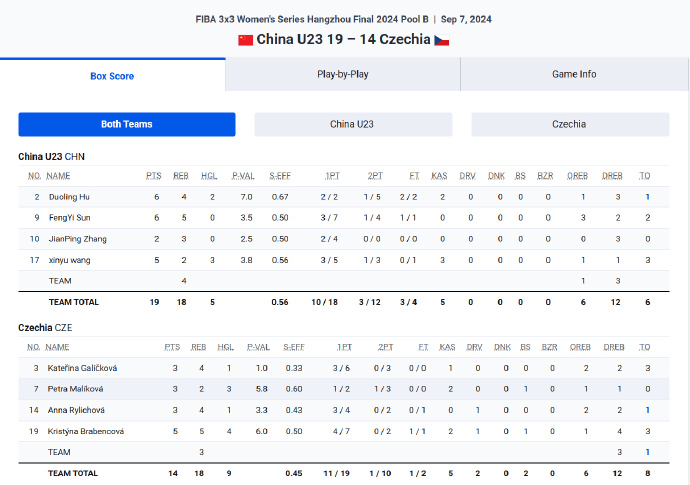The image size is (690, 485).
Task: Select Kateřina Galíčková in Czechia table
Action: click(x=82, y=368)
